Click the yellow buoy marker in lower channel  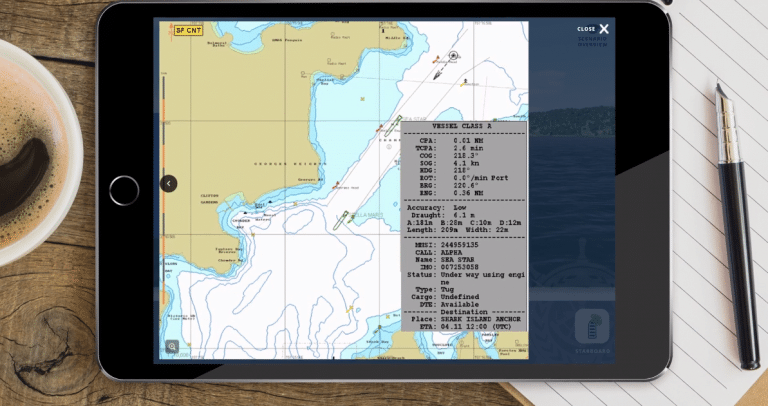350,309
